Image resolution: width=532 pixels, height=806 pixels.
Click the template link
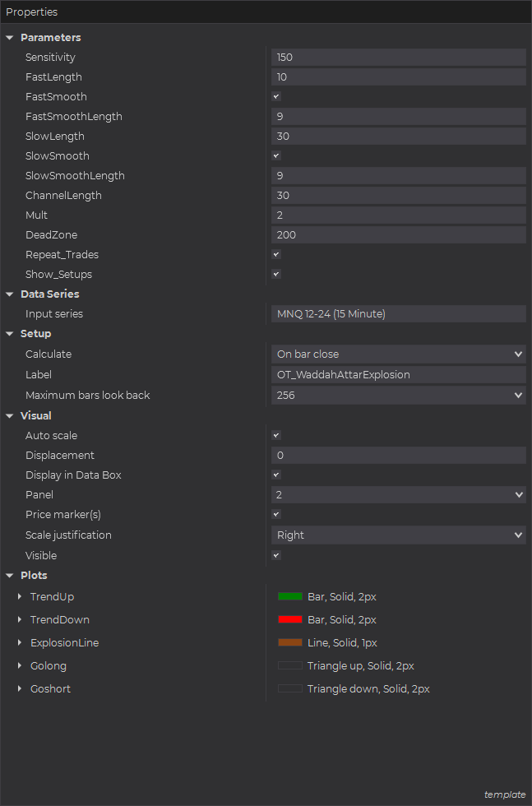click(x=504, y=794)
